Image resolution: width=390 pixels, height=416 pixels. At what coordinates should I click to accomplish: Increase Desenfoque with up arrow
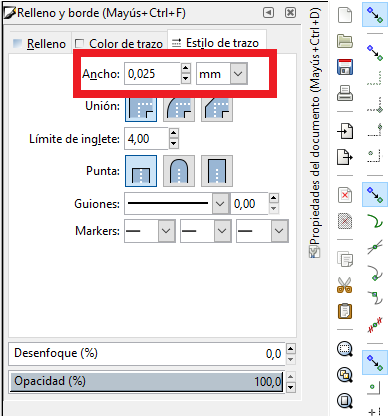pyautogui.click(x=291, y=349)
